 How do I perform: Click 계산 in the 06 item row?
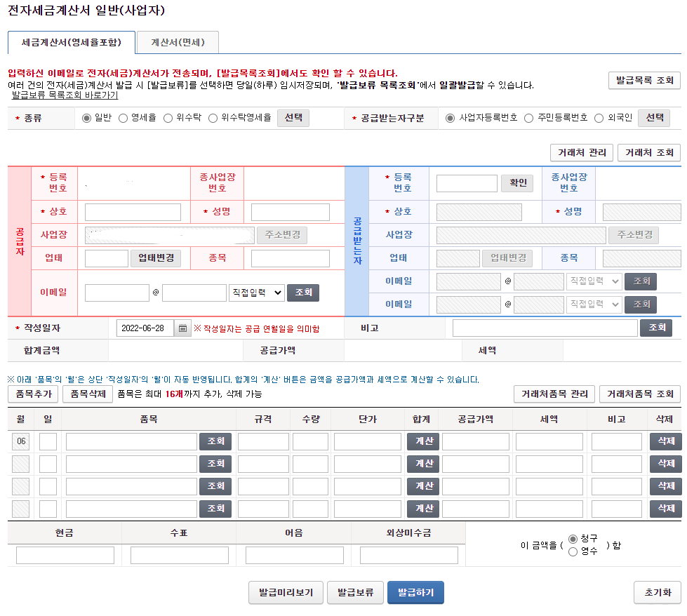pyautogui.click(x=423, y=441)
